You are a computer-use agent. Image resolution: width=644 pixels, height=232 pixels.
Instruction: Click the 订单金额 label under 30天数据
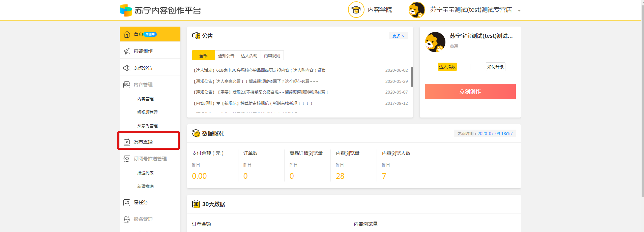point(201,224)
